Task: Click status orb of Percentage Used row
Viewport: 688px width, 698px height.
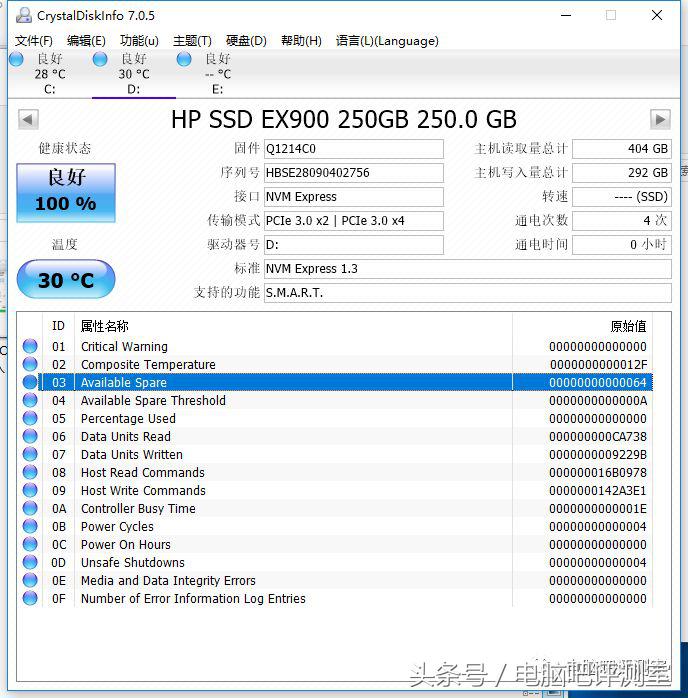Action: click(x=30, y=418)
